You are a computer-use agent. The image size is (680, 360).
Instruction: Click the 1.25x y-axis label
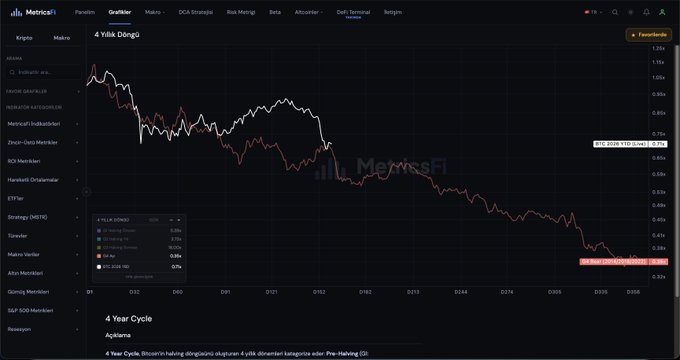pyautogui.click(x=658, y=49)
